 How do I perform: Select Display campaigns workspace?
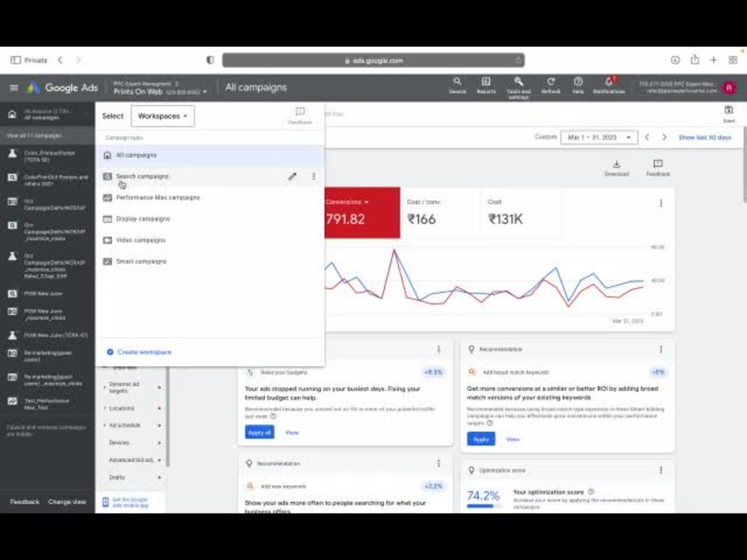point(210,219)
